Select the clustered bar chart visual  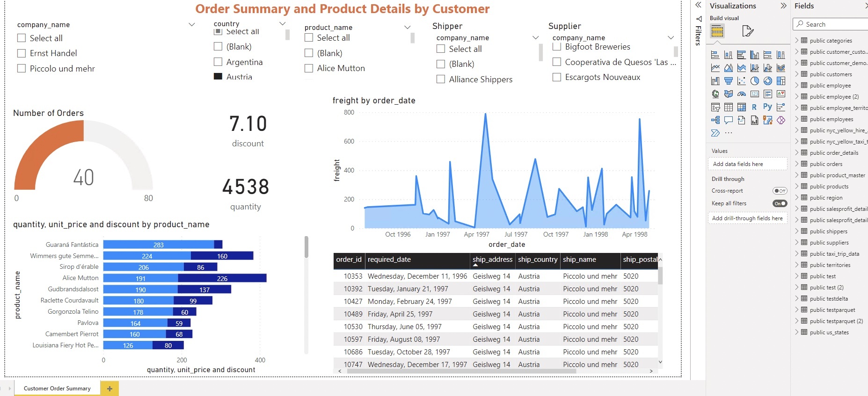click(742, 55)
